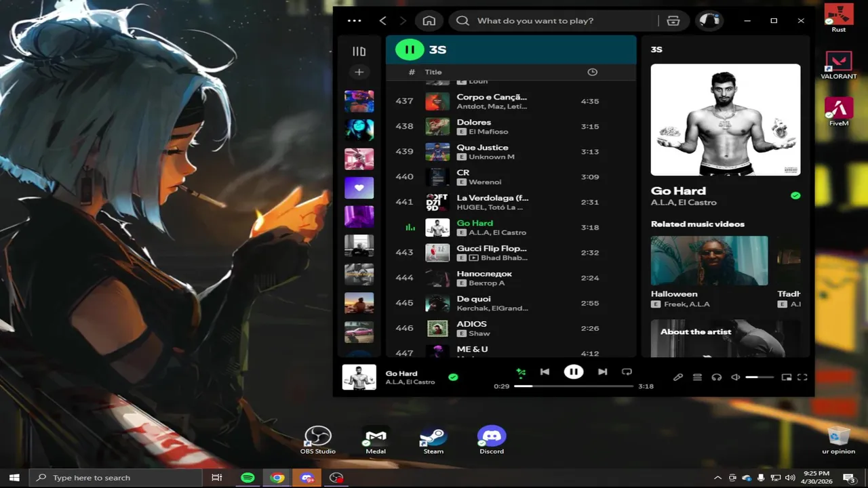The image size is (868, 488).
Task: Show lyrics with the microphone icon
Action: 678,378
